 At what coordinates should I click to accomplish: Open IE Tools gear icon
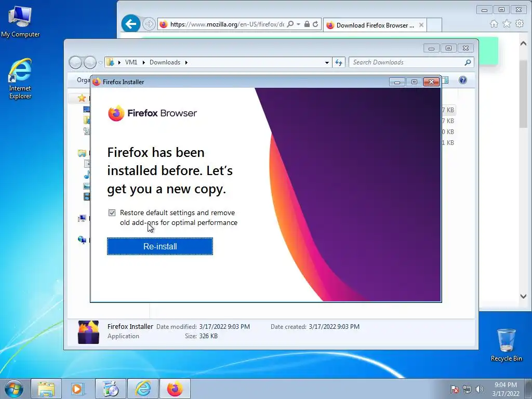point(520,24)
